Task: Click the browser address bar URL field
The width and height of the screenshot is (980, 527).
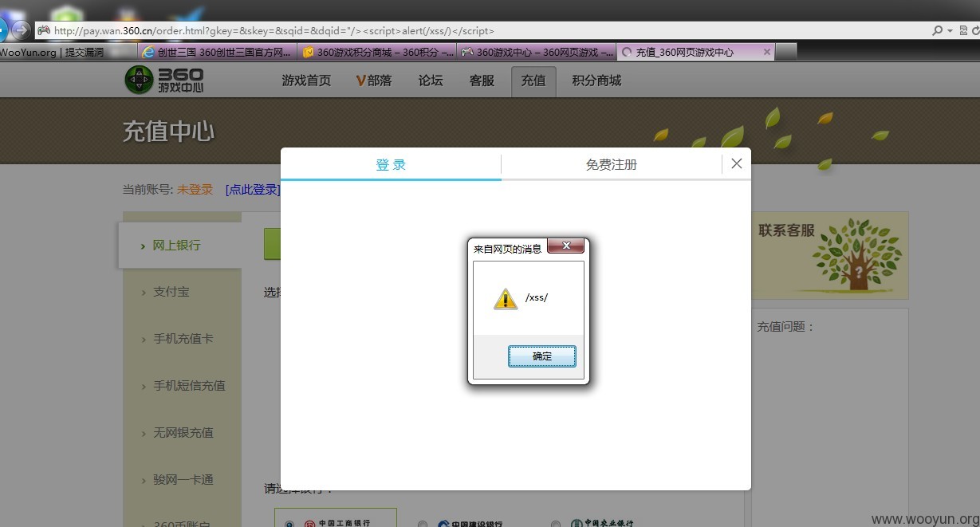Action: tap(478, 30)
